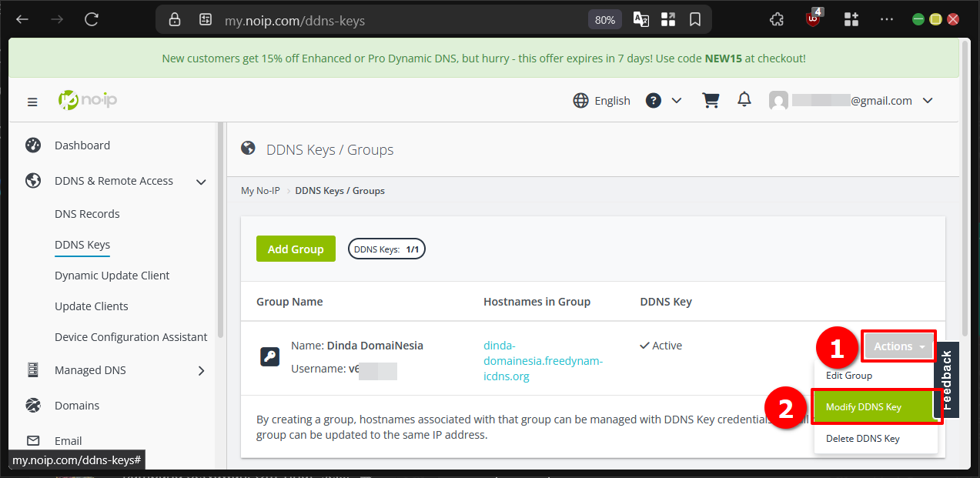Select Modify DDNS Key menu entry
The width and height of the screenshot is (980, 478).
pos(863,406)
